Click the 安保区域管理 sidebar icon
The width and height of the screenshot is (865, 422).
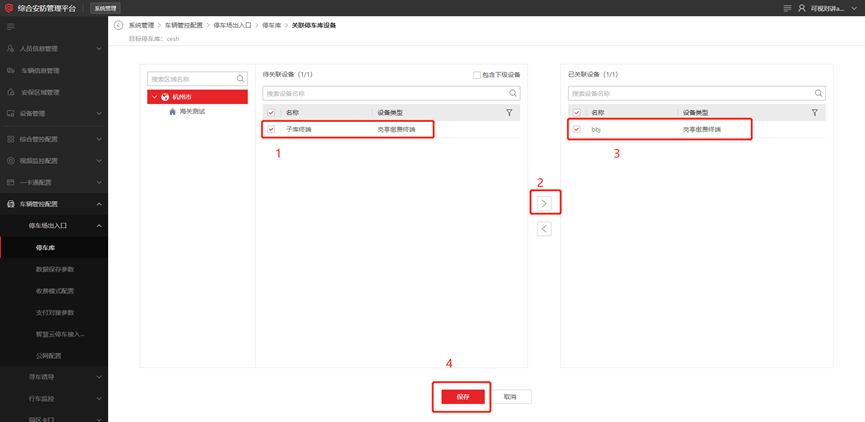click(10, 92)
